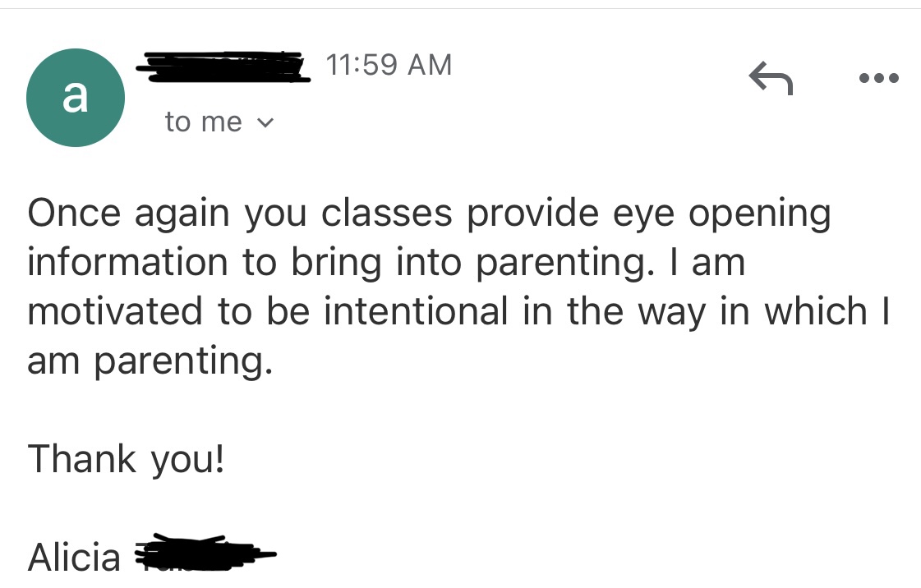
Task: Tap the "Thank you!" line
Action: tap(126, 458)
